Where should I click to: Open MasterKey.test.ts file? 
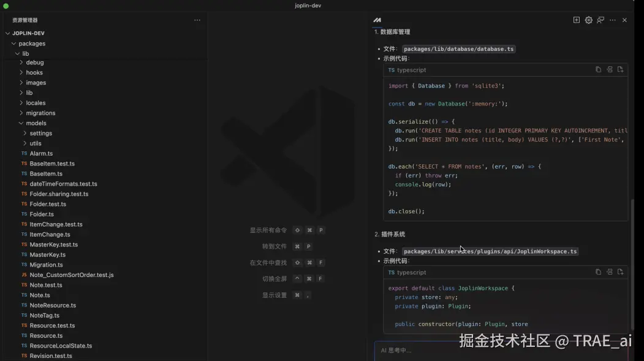pos(53,245)
